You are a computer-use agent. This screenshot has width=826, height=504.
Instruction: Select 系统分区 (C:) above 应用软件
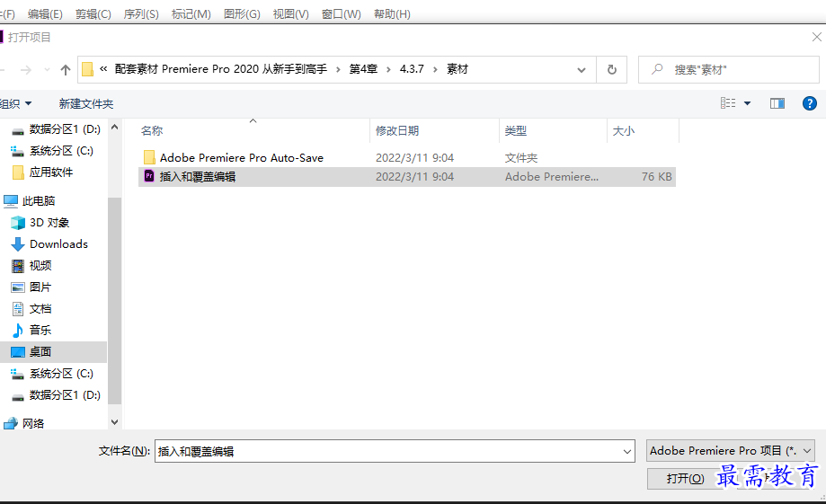tap(61, 151)
